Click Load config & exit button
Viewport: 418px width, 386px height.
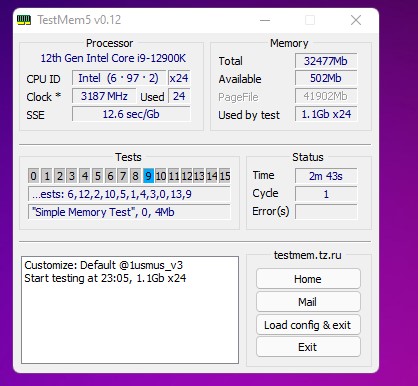[x=308, y=325]
